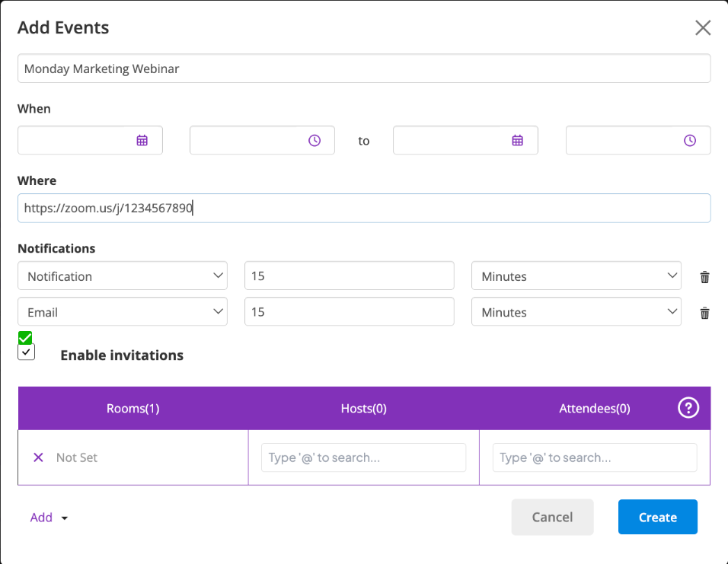This screenshot has width=728, height=564.
Task: Click the Where location field
Action: click(364, 208)
